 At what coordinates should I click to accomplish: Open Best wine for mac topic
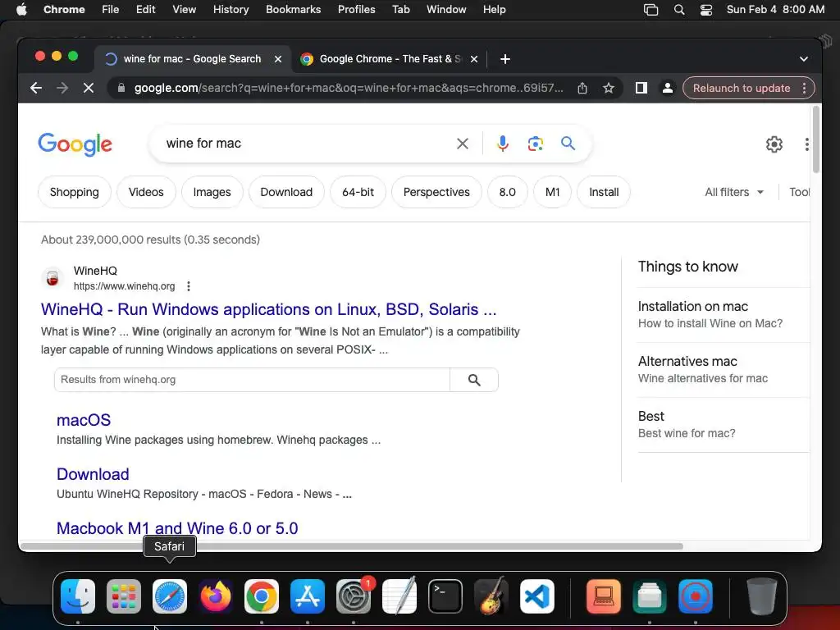coord(724,424)
